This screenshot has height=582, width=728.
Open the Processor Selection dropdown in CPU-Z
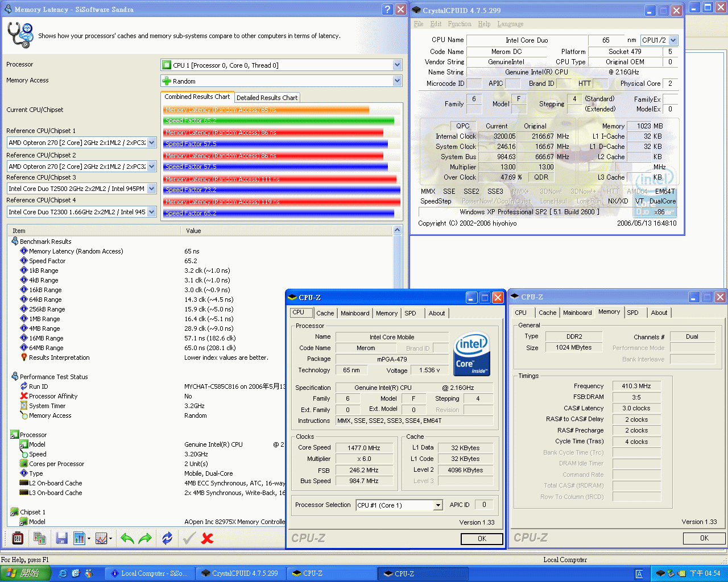coord(438,505)
